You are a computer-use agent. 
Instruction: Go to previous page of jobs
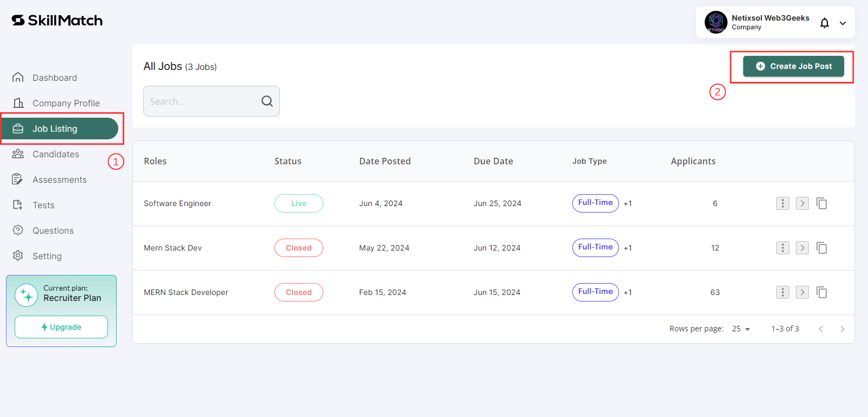[821, 329]
